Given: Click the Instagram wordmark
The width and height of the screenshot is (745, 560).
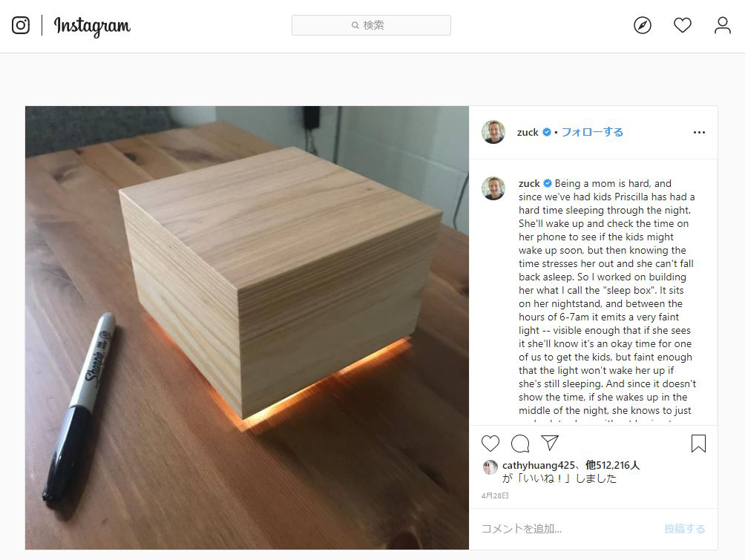Looking at the screenshot, I should pyautogui.click(x=92, y=26).
